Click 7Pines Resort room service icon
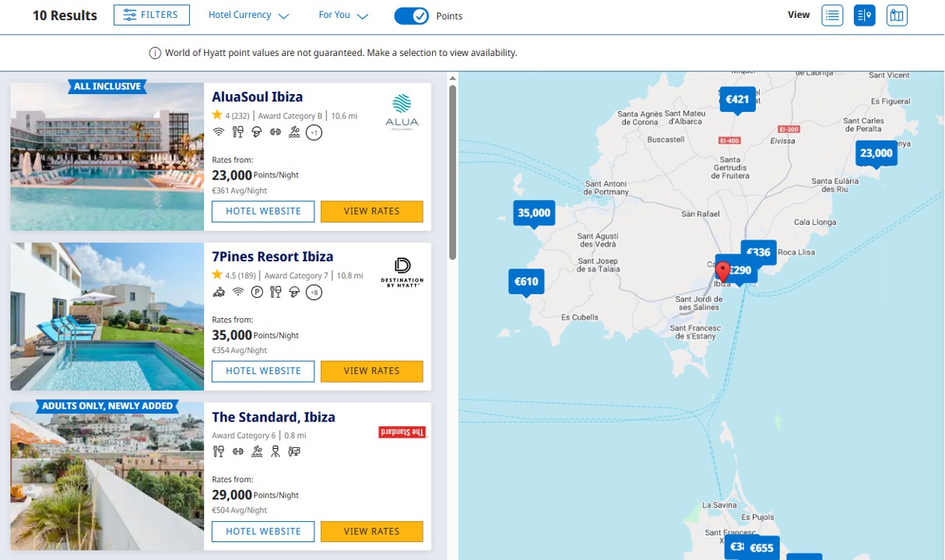 [x=294, y=292]
